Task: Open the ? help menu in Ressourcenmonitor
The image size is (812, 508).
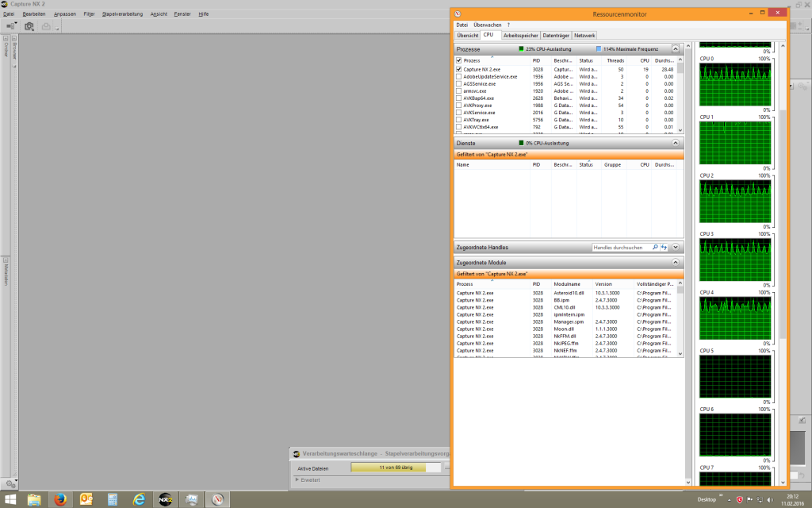Action: tap(508, 25)
